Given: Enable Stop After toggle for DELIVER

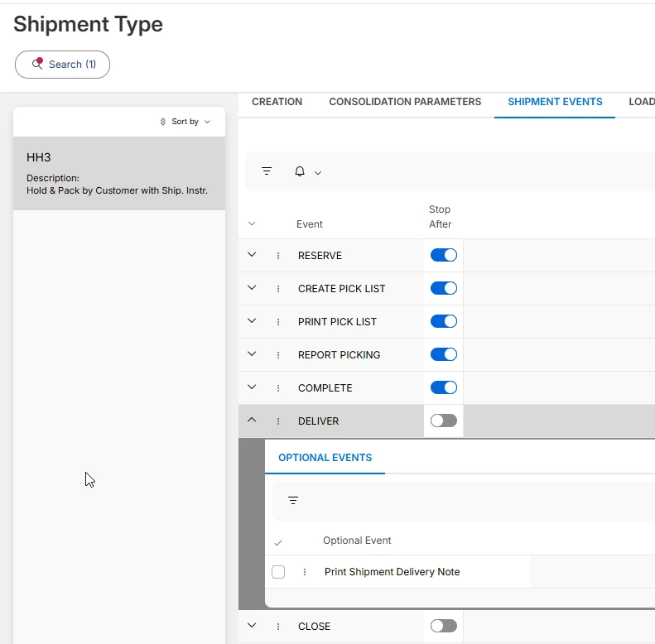Looking at the screenshot, I should click(443, 421).
